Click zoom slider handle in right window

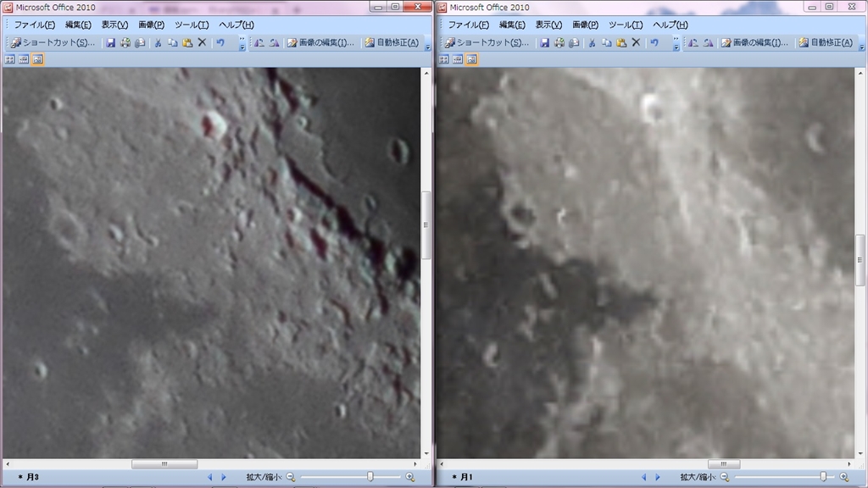(823, 477)
